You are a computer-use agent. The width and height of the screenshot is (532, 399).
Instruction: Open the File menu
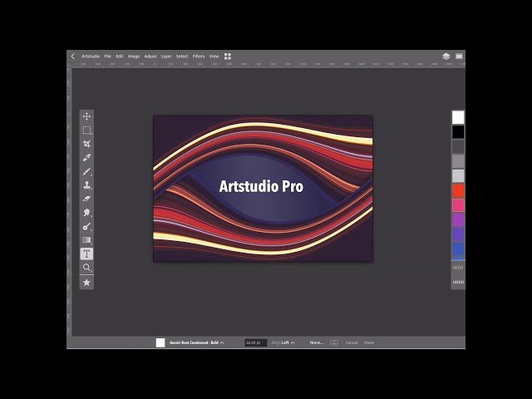108,57
